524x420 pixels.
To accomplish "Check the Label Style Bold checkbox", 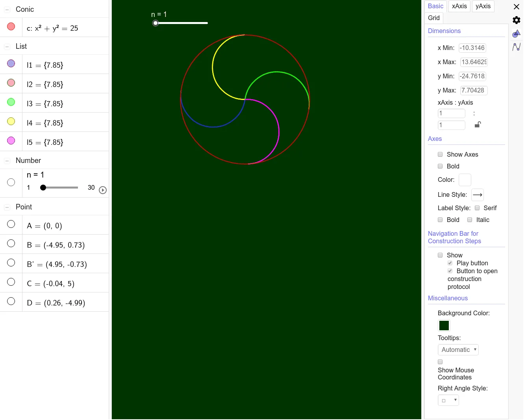I will [x=440, y=220].
